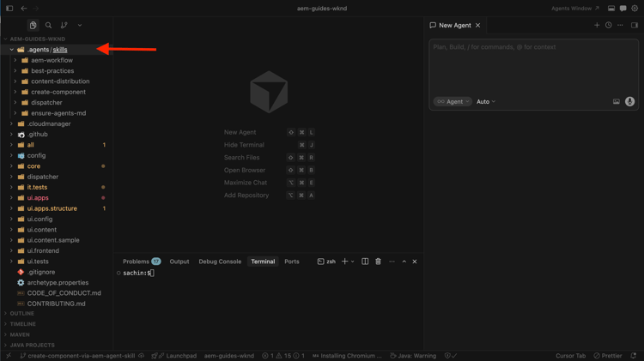Switch to the Output tab
The image size is (644, 361).
179,262
